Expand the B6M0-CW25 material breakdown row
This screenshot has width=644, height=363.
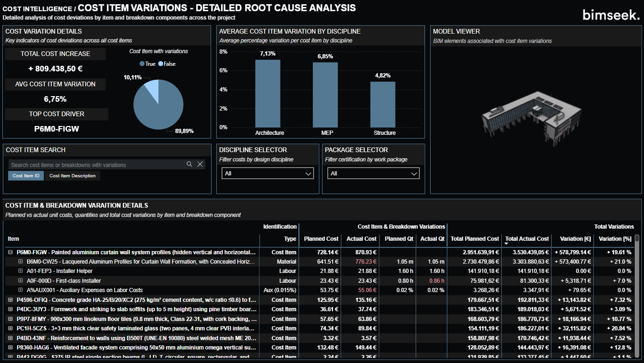pyautogui.click(x=21, y=262)
